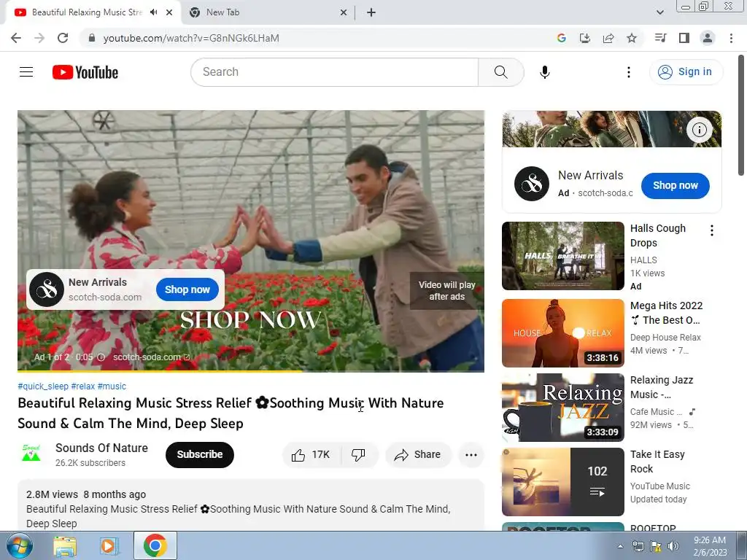This screenshot has height=560, width=747.
Task: Open taskbar clock showing 9:26 AM
Action: point(710,546)
